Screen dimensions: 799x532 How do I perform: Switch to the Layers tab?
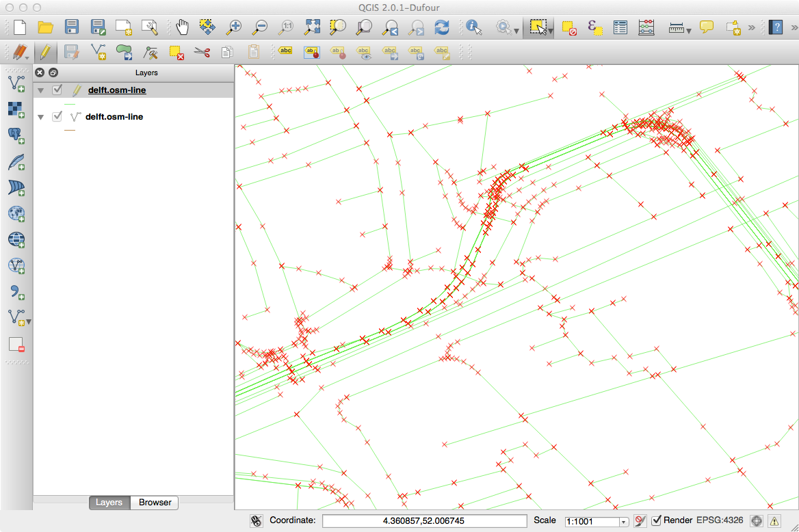tap(109, 503)
